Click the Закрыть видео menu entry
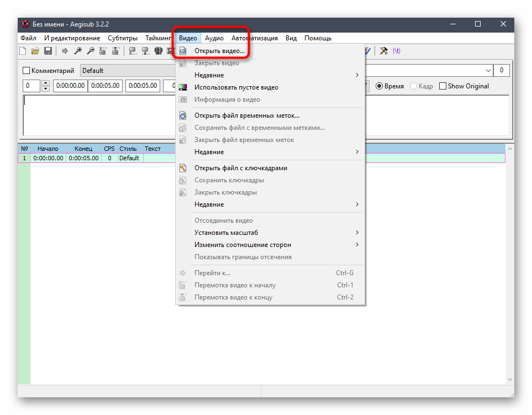Image resolution: width=532 pixels, height=415 pixels. pyautogui.click(x=270, y=63)
